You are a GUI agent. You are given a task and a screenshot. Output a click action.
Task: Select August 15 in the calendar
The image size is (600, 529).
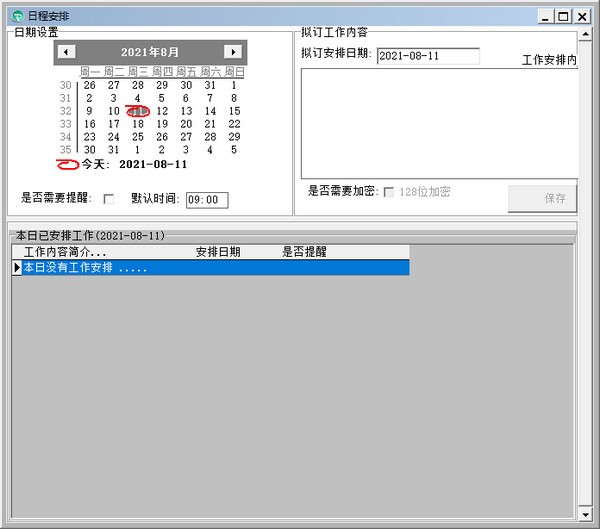point(234,111)
